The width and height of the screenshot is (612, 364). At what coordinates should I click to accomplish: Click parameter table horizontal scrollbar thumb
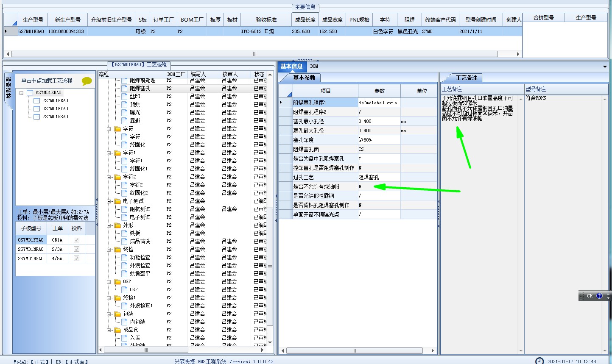pyautogui.click(x=354, y=351)
